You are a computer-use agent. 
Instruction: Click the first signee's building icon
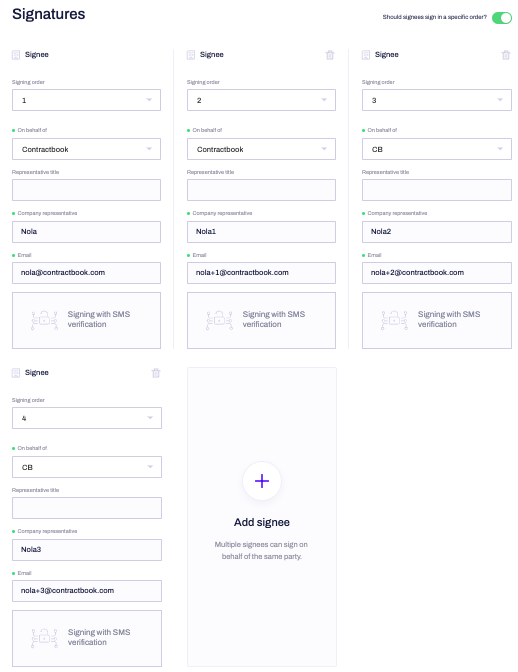(16, 55)
